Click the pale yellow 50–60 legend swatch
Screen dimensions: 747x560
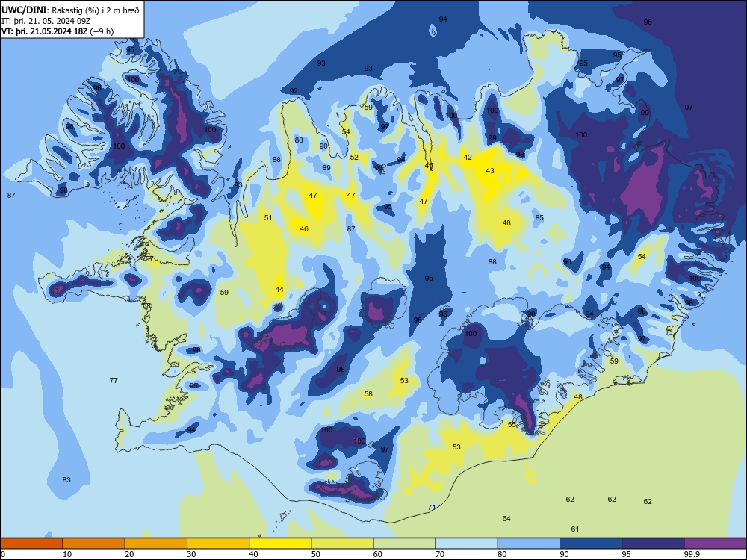pyautogui.click(x=342, y=544)
